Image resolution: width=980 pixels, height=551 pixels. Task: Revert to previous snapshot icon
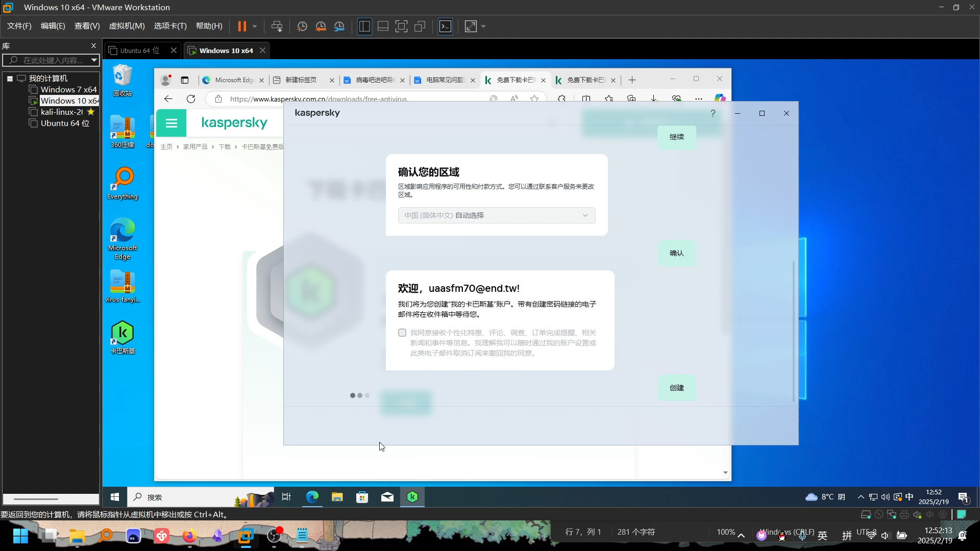point(321,26)
